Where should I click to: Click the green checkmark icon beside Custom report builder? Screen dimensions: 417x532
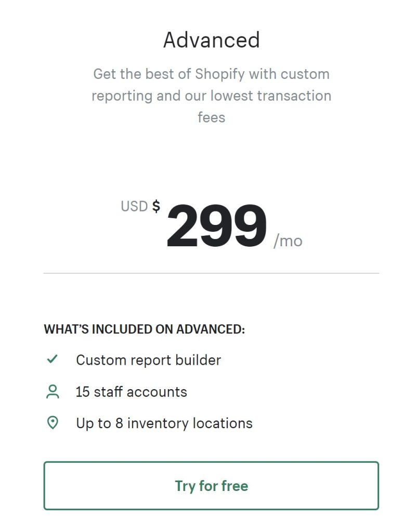click(x=53, y=359)
